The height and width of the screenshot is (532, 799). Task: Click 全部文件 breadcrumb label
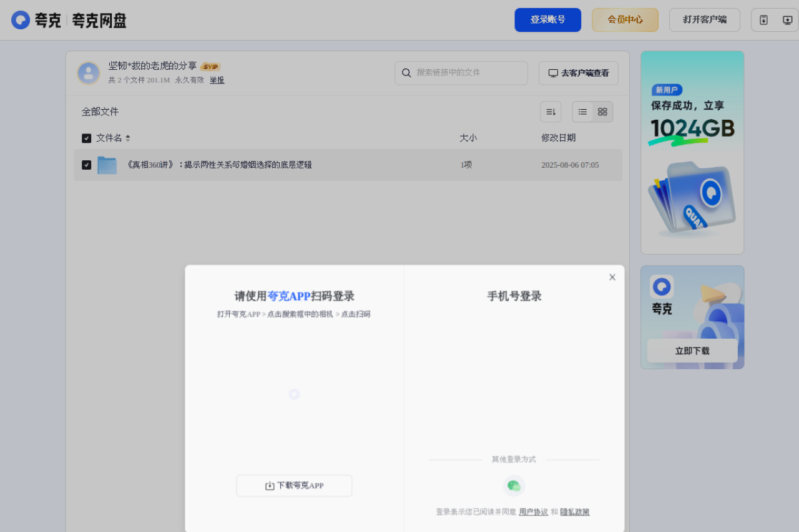100,111
